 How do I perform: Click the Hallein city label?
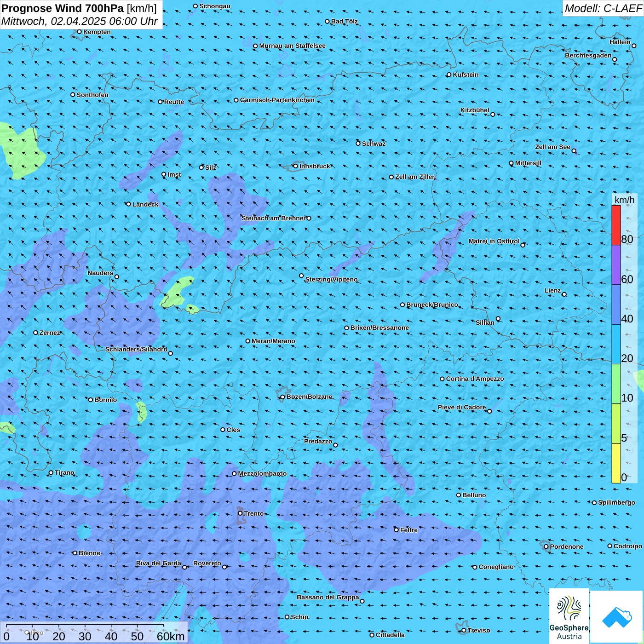620,42
